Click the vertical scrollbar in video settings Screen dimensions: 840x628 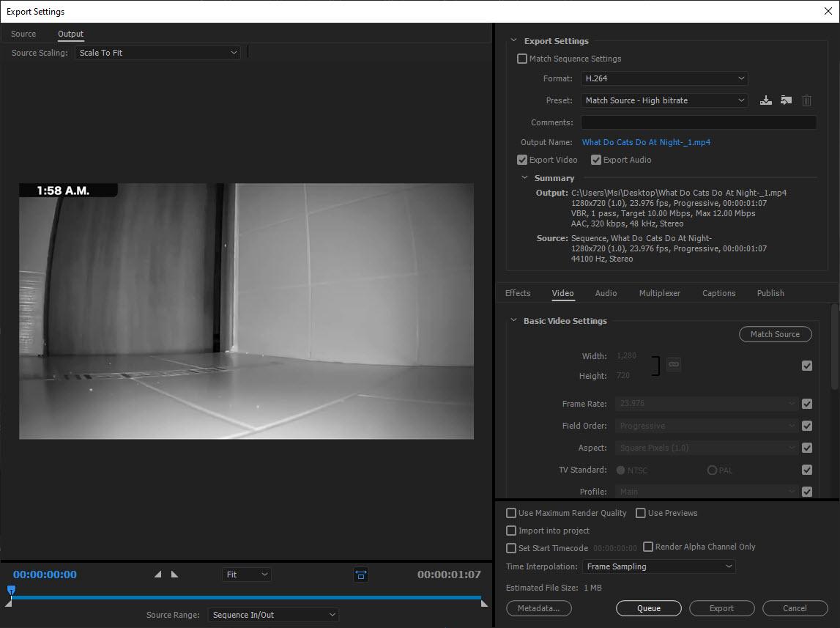[834, 346]
